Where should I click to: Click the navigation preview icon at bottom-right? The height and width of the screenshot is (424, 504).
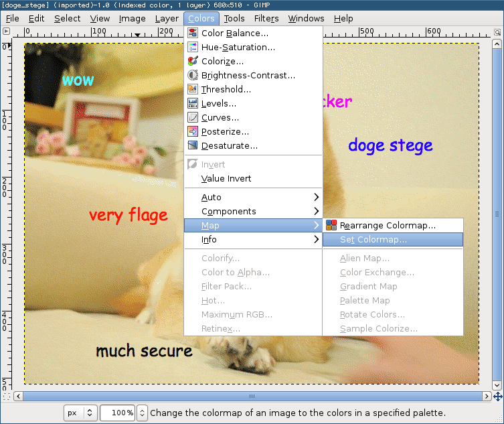coord(497,396)
